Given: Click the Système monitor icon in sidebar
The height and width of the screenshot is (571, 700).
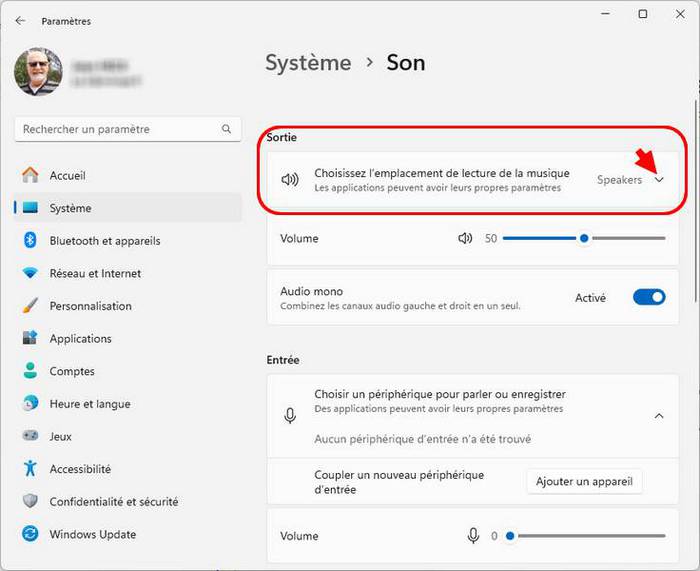Looking at the screenshot, I should click(x=30, y=208).
